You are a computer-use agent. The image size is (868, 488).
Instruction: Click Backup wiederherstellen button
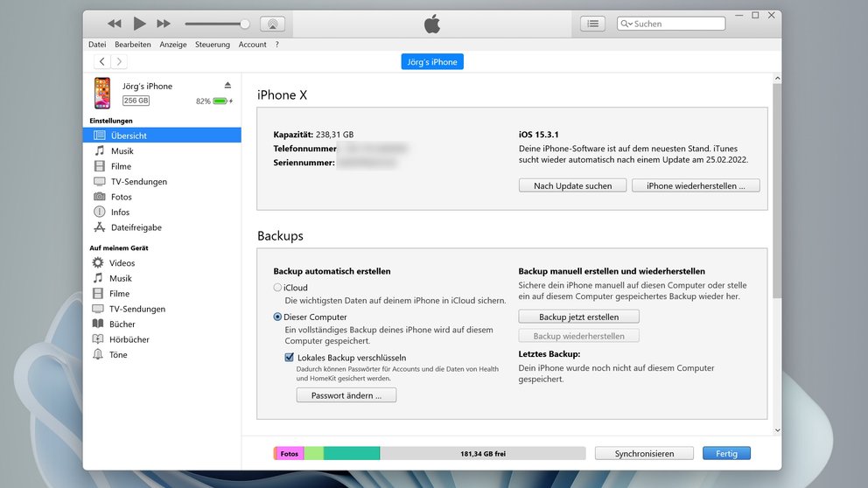(578, 336)
